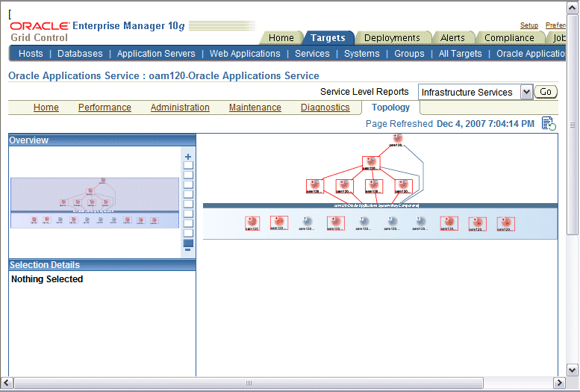Image resolution: width=580 pixels, height=392 pixels.
Task: Open the Diagnostics subtab link
Action: click(325, 108)
